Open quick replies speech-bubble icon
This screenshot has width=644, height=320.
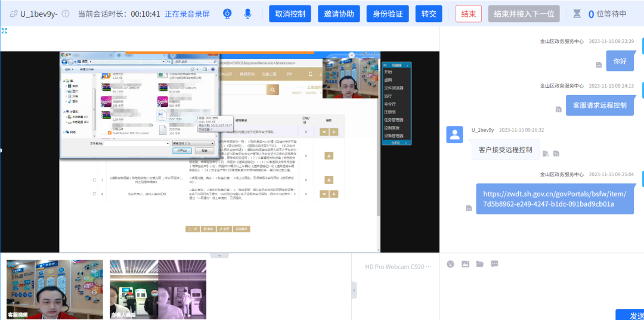click(494, 264)
